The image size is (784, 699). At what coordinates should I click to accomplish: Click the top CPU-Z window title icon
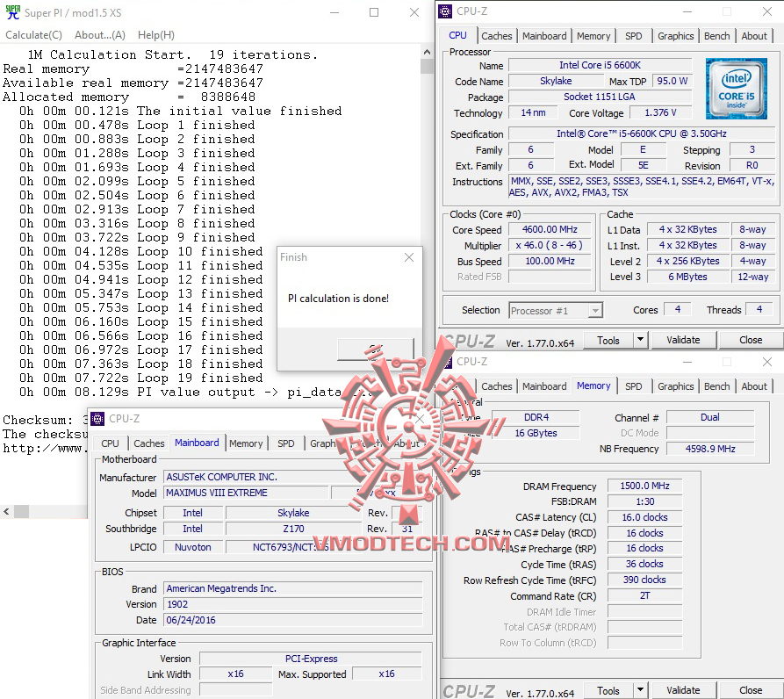tap(445, 11)
